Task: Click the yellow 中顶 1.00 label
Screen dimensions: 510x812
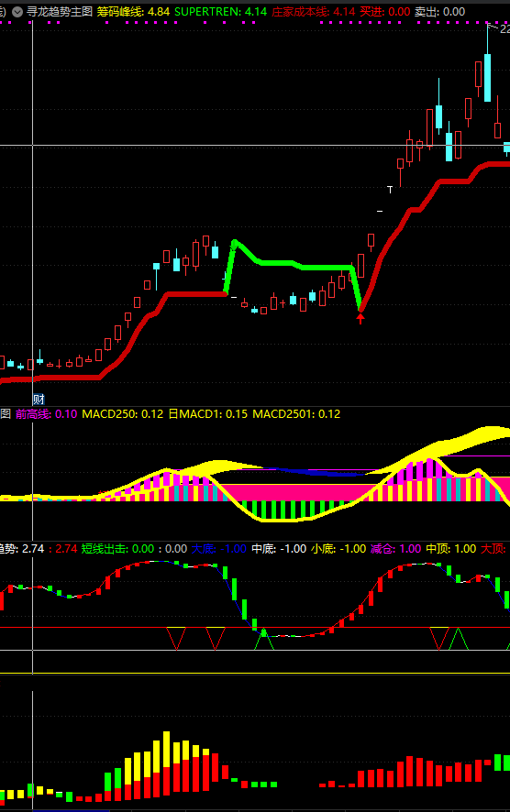Action: coord(451,548)
